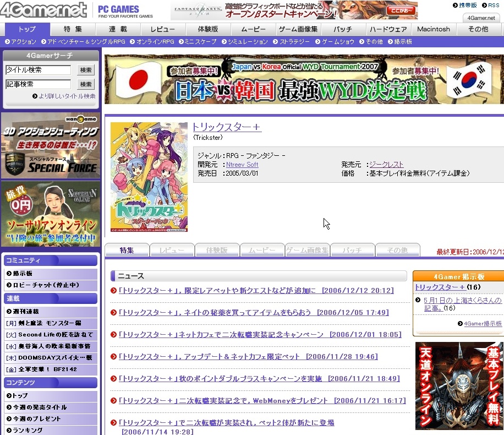504x435 pixels.
Task: Select 週刊連載 in the left sidebar
Action: click(25, 312)
